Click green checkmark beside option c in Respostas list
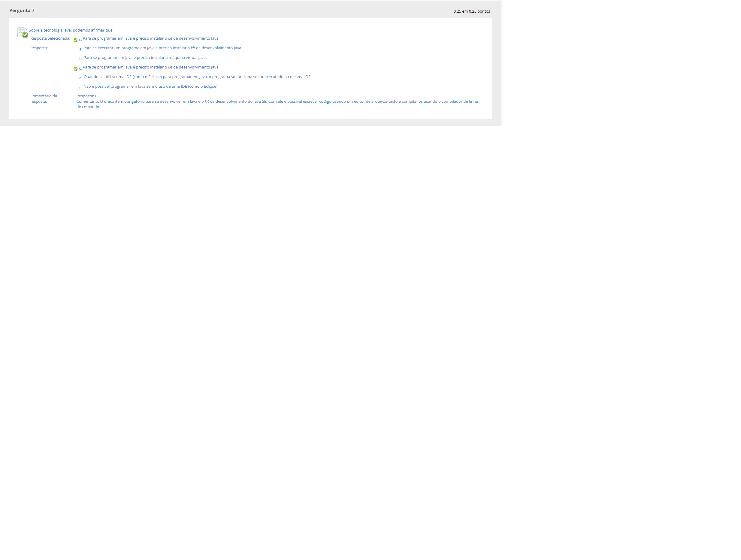741x560 pixels. point(75,69)
